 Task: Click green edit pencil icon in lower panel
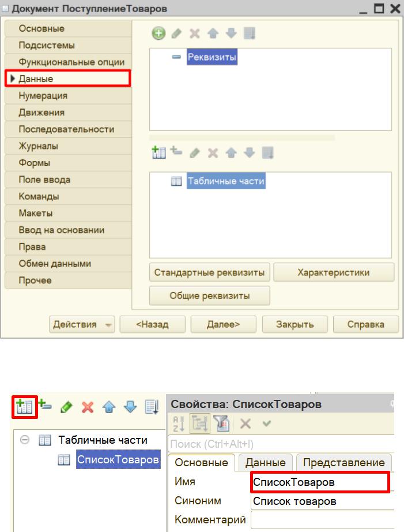pyautogui.click(x=66, y=406)
